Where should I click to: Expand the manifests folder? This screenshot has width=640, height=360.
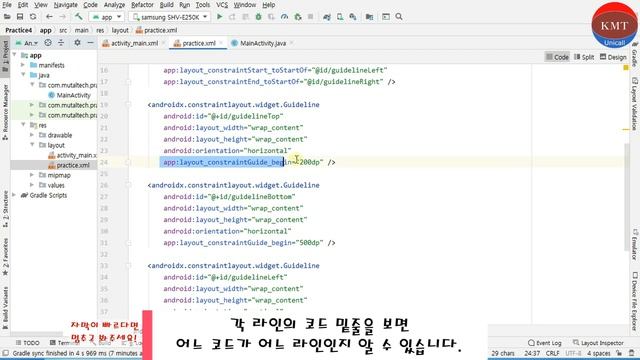tap(23, 65)
